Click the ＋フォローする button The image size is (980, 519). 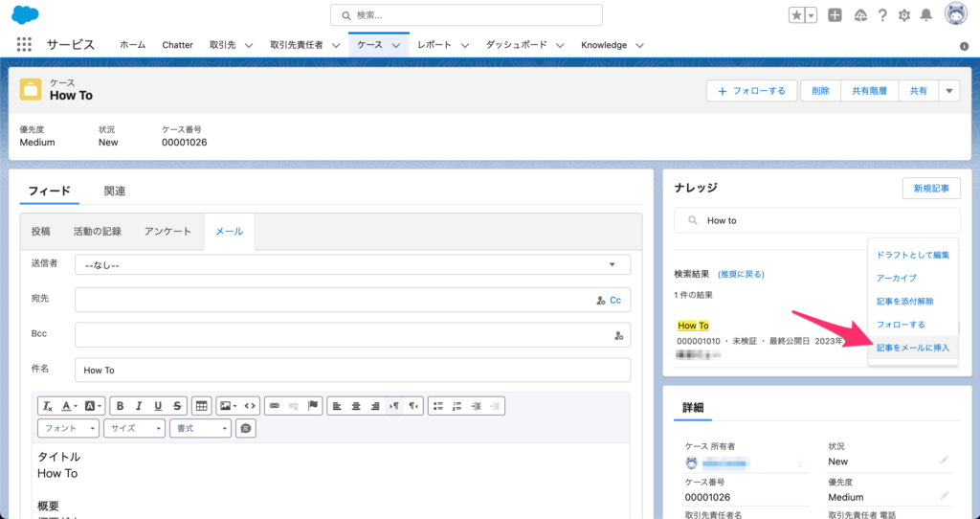(752, 91)
